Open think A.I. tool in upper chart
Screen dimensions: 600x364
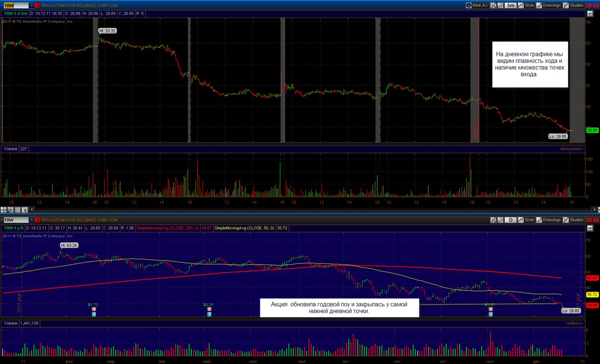click(477, 5)
